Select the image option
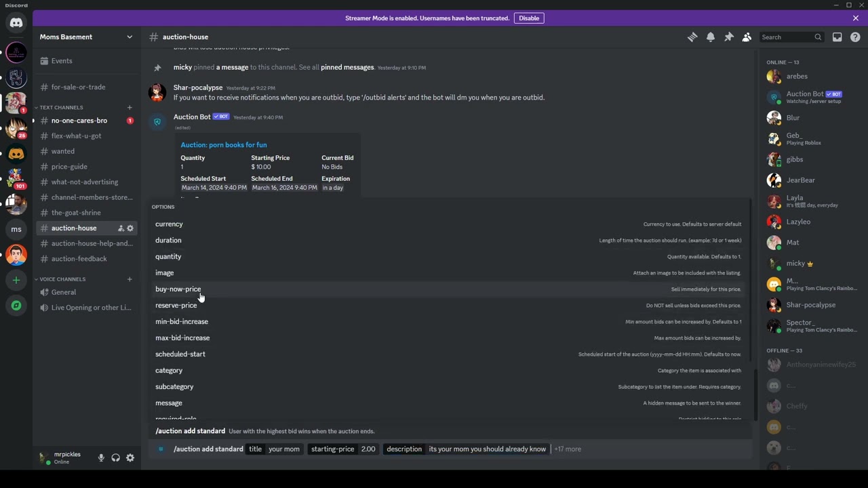Image resolution: width=868 pixels, height=488 pixels. tap(448, 272)
